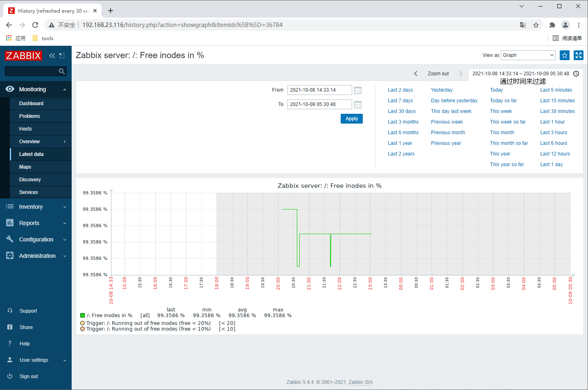Click the browser address bar URL
The width and height of the screenshot is (588, 390).
click(182, 25)
